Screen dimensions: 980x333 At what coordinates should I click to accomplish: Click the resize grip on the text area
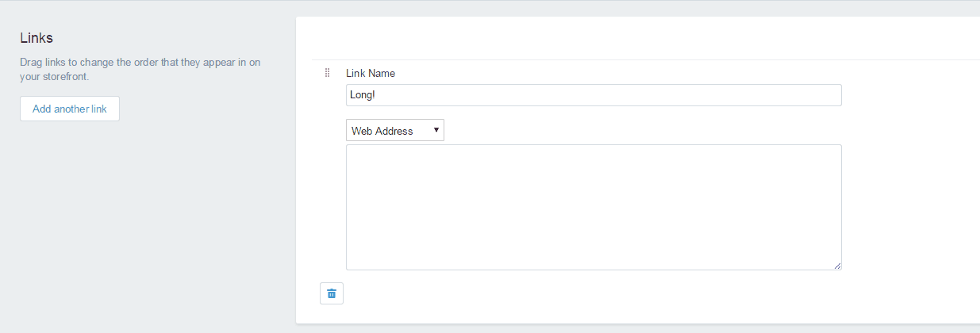pos(837,266)
